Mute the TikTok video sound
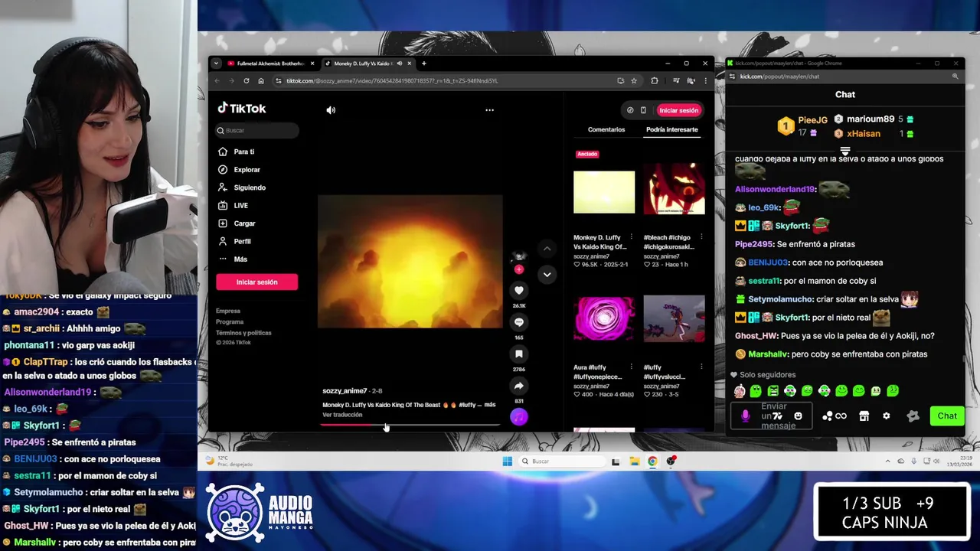 331,110
